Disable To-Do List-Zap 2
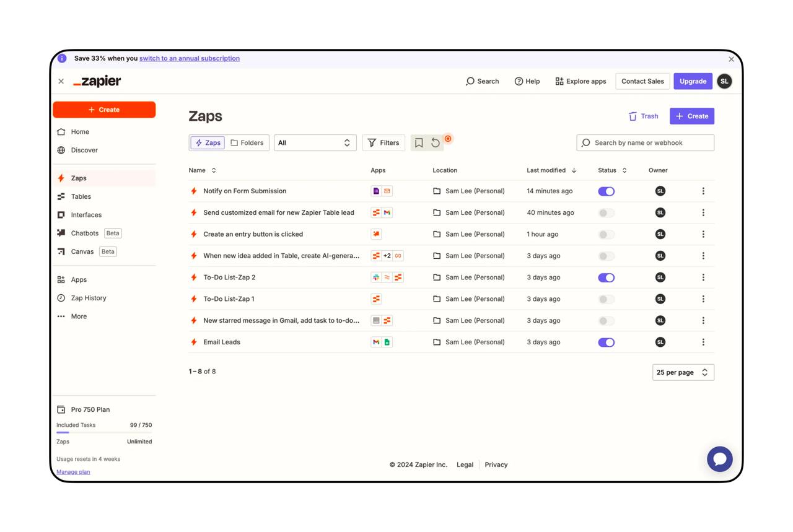793x532 pixels. (x=607, y=277)
